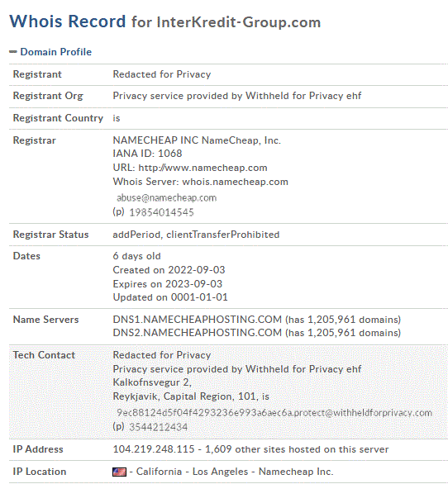Click Tech Contact 'Withheld for Privacy ehf' line
448x484 pixels.
tap(237, 369)
